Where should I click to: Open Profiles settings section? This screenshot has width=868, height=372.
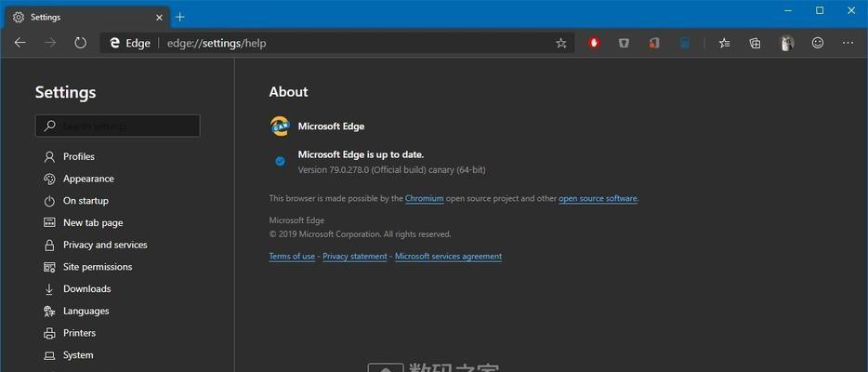tap(79, 156)
